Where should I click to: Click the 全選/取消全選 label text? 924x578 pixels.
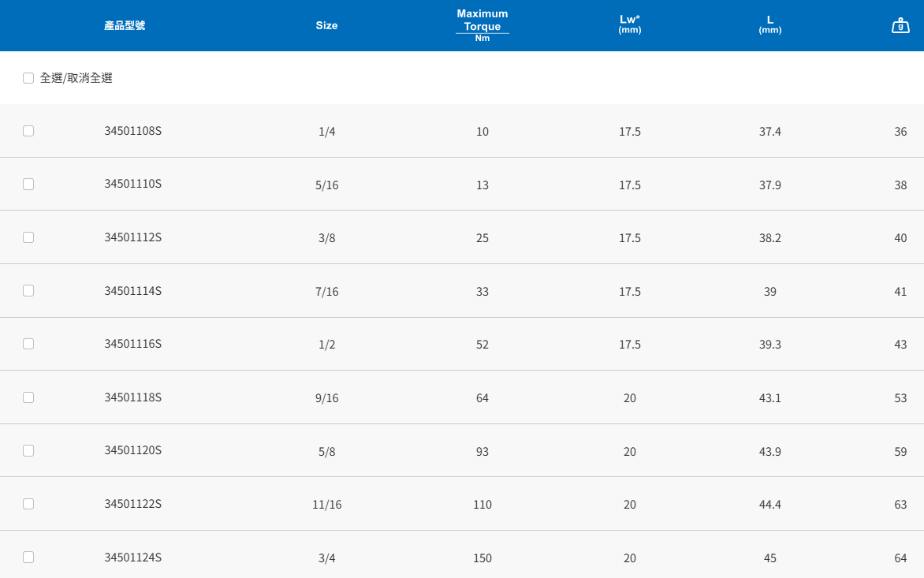tap(76, 78)
